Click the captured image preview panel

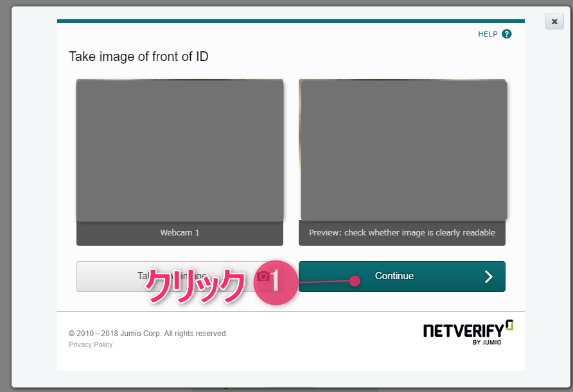pos(403,150)
